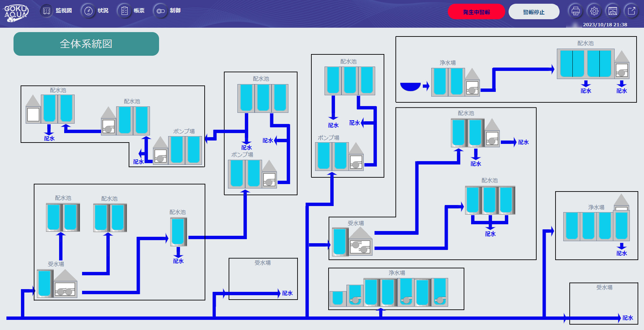Select the single-tank 配水池 in lower-left section
The image size is (644, 330).
pyautogui.click(x=178, y=232)
